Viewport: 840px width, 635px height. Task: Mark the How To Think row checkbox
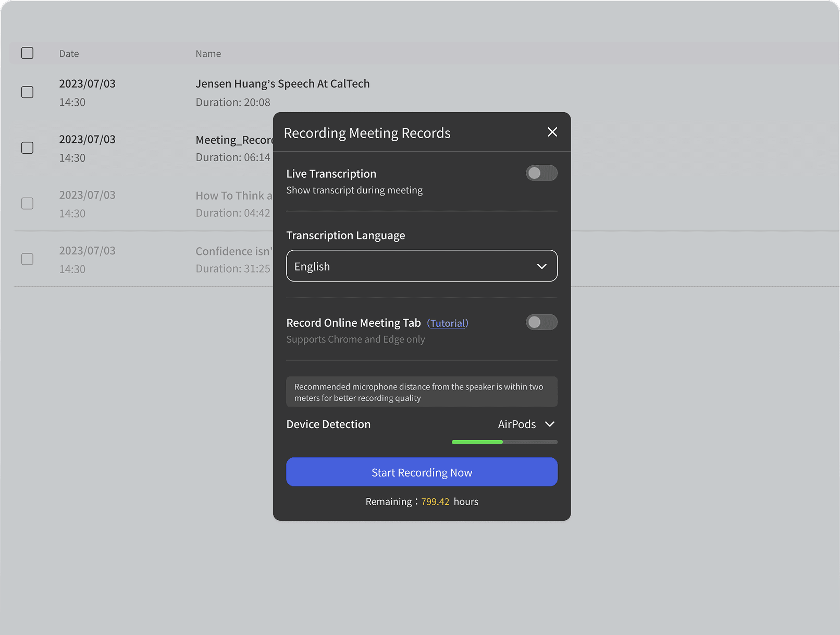point(28,203)
